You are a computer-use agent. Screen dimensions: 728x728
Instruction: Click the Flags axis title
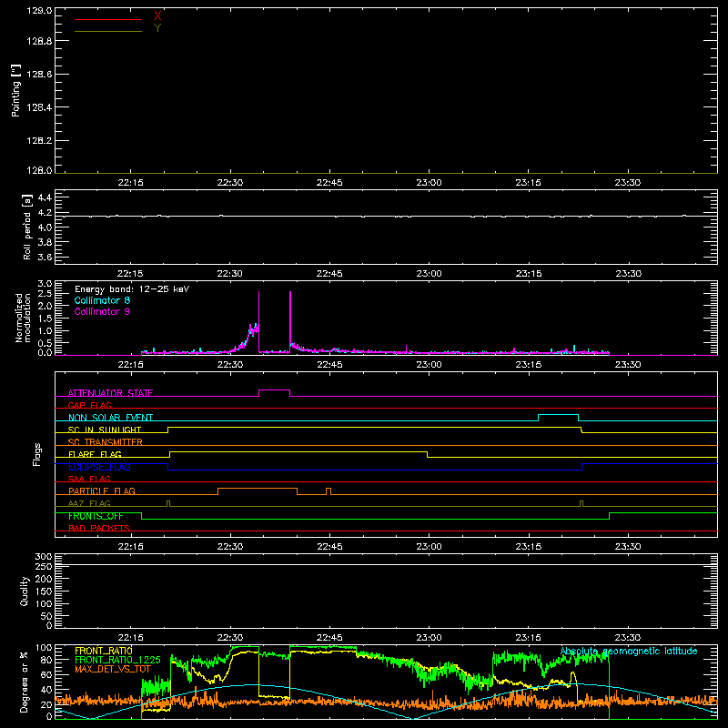[36, 454]
